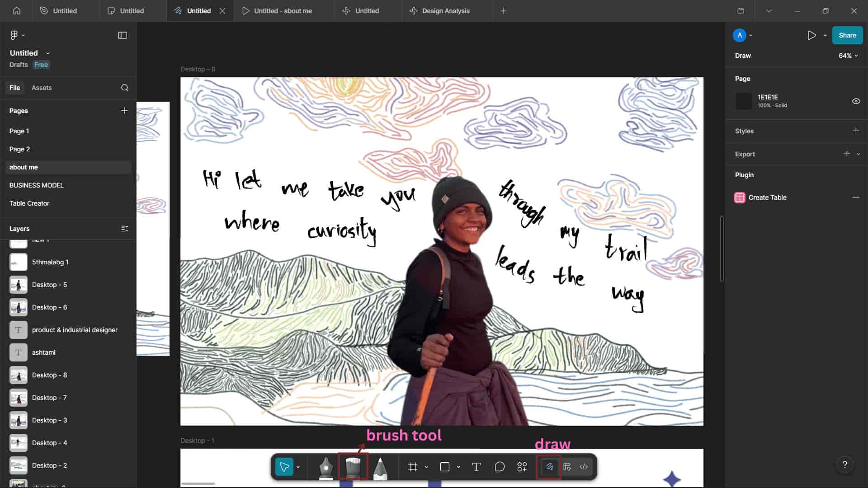868x488 pixels.
Task: Select the Pen tool in bottom toolbar
Action: [x=325, y=467]
